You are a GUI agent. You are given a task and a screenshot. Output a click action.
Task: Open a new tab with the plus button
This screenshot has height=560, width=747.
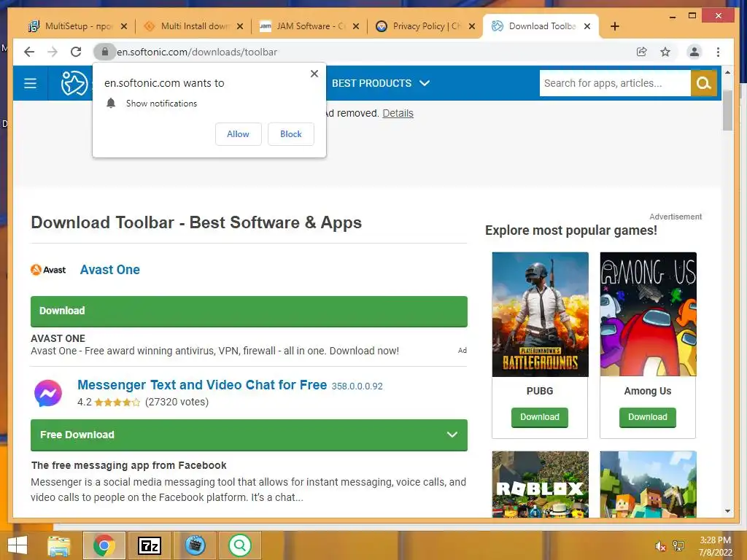pos(614,26)
